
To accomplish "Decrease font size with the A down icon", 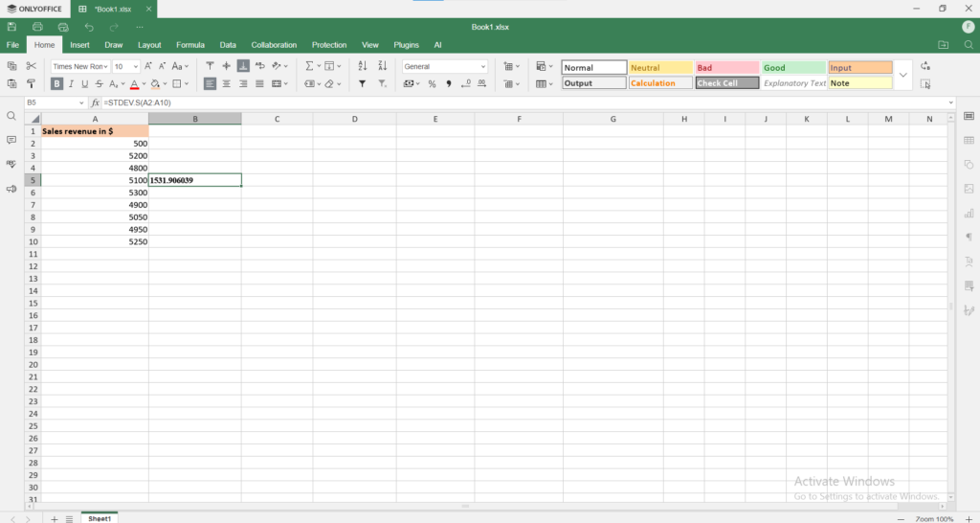I will click(162, 66).
